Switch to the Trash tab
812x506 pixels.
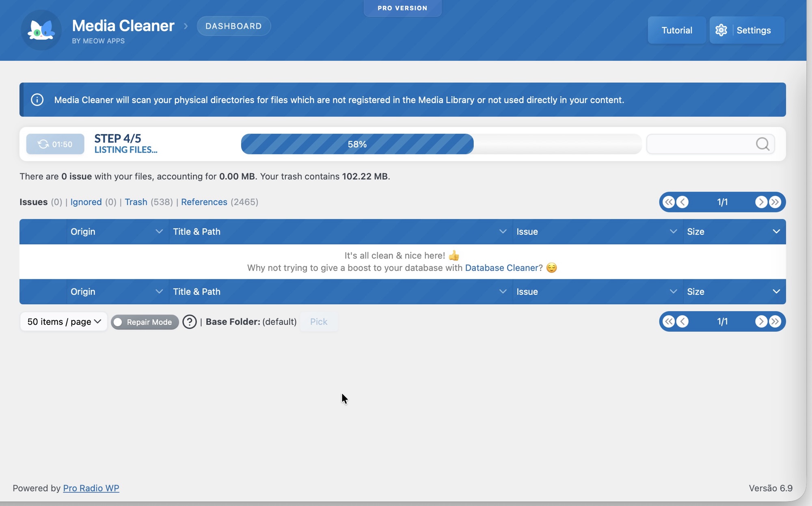(x=136, y=202)
